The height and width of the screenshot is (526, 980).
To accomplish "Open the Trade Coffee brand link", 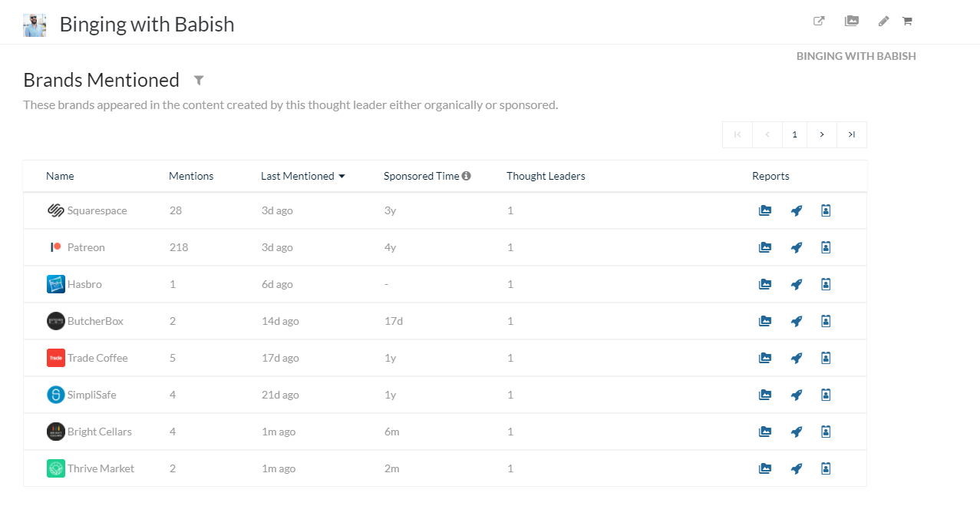I will (97, 358).
